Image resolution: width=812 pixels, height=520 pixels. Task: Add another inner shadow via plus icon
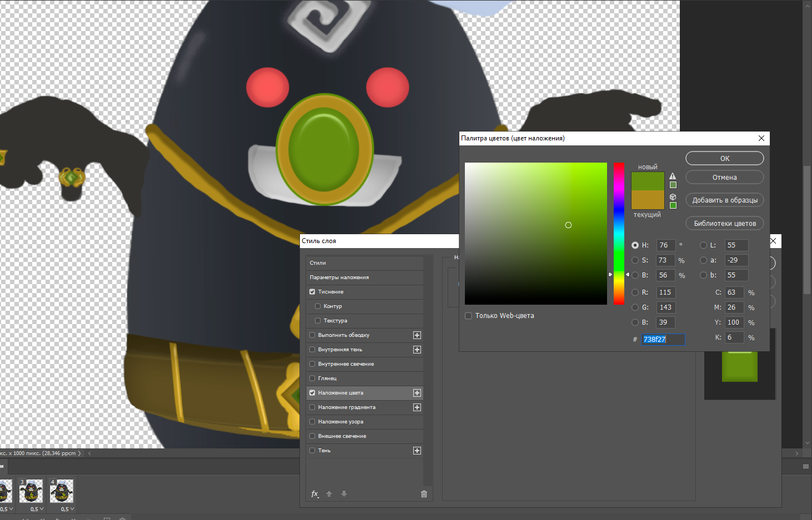point(417,350)
